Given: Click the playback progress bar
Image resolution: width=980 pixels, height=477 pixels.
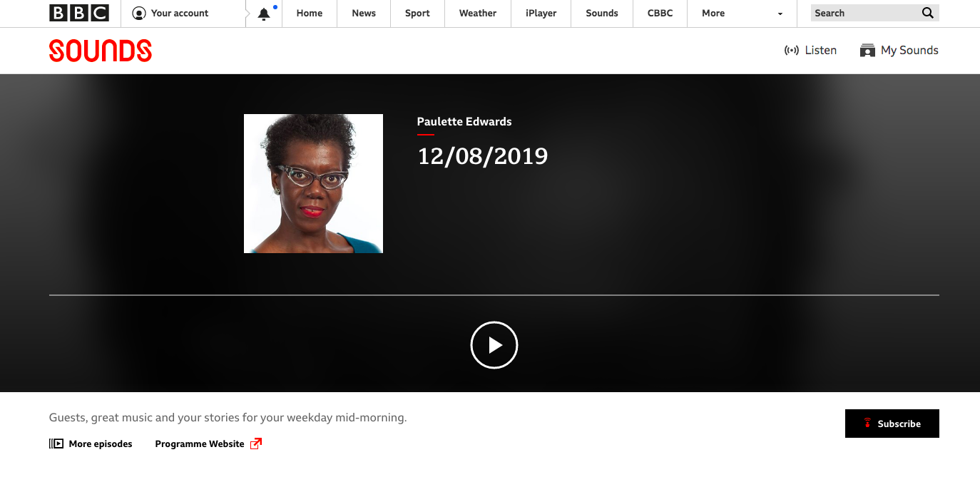Looking at the screenshot, I should click(x=494, y=294).
